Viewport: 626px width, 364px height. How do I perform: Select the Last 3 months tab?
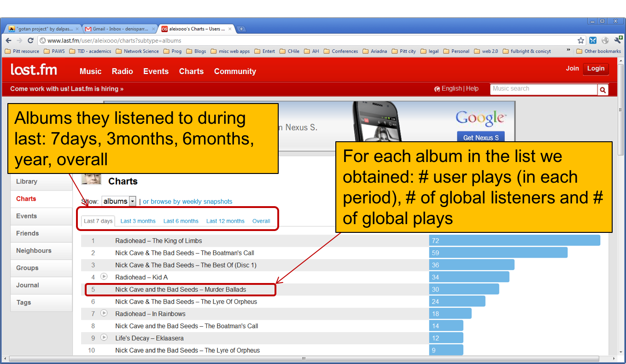click(x=138, y=221)
